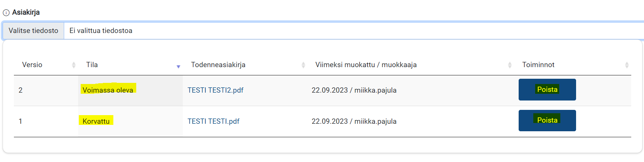The image size is (644, 162).
Task: Click the Todenneasiakirja column header text
Action: pyautogui.click(x=218, y=65)
